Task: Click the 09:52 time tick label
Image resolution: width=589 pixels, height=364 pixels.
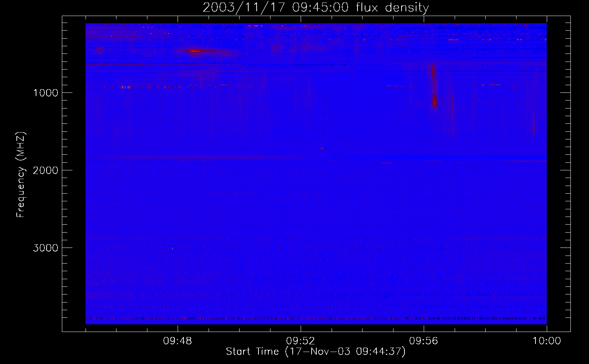Action: coord(301,341)
